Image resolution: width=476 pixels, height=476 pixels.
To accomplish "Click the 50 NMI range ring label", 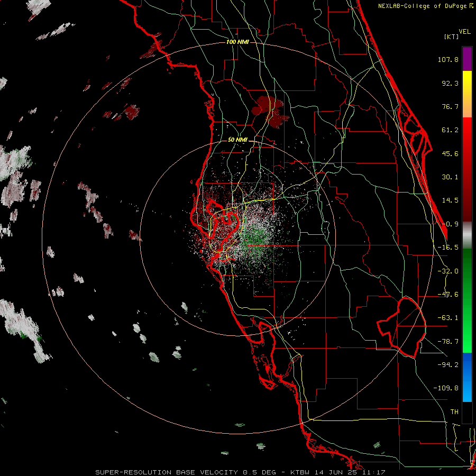I will [237, 140].
